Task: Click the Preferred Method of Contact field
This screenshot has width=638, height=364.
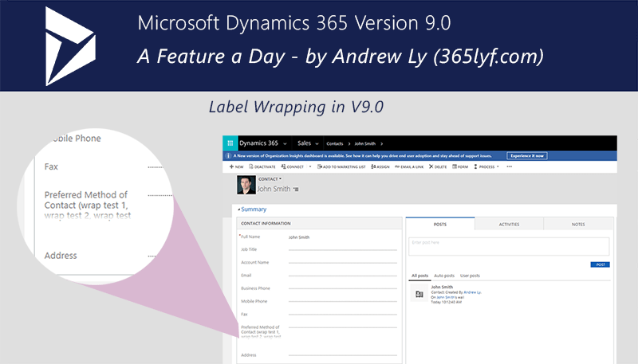Action: [x=343, y=327]
